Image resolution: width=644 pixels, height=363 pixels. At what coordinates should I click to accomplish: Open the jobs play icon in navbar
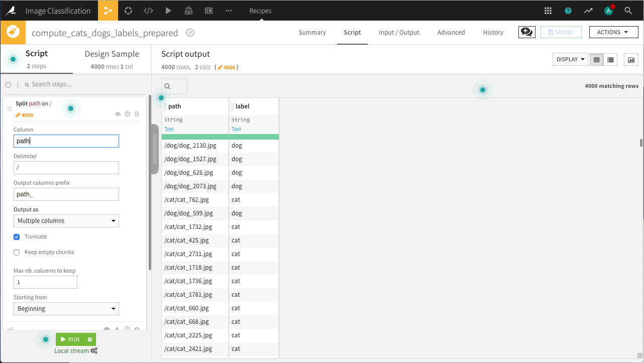click(x=168, y=11)
